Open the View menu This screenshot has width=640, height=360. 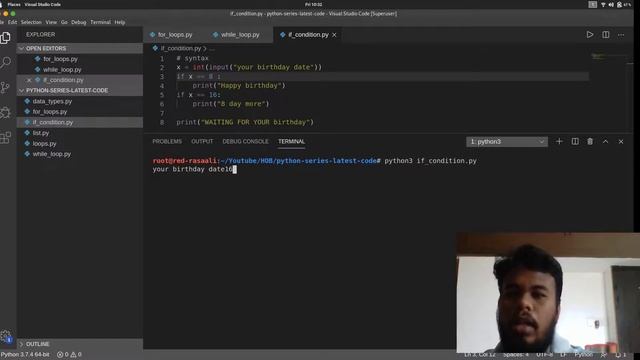pos(51,22)
